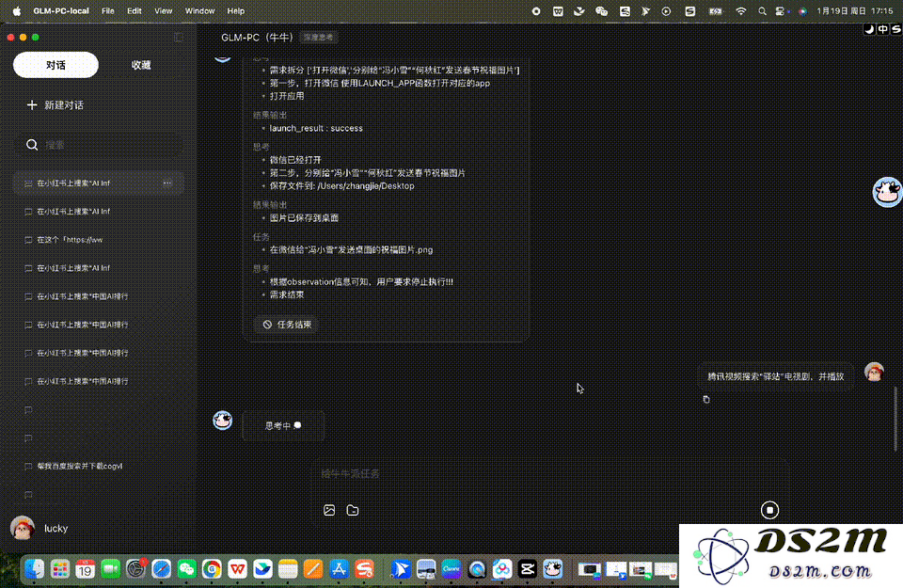The height and width of the screenshot is (588, 903).
Task: Open the menu bar date and time
Action: [855, 11]
